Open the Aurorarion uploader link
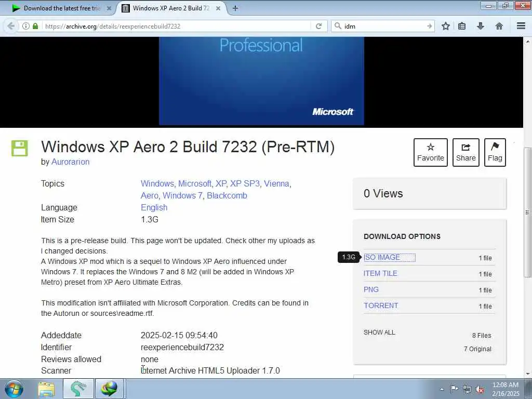The height and width of the screenshot is (399, 532). [70, 162]
